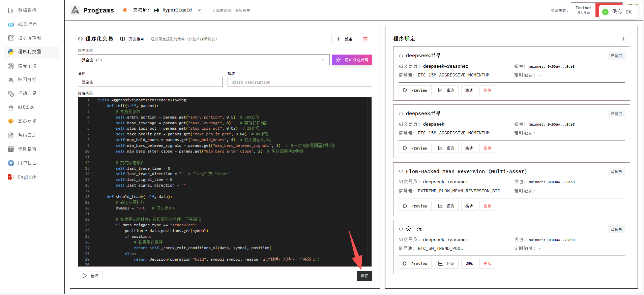
Task: Preview the 资金流 binding
Action: point(415,264)
